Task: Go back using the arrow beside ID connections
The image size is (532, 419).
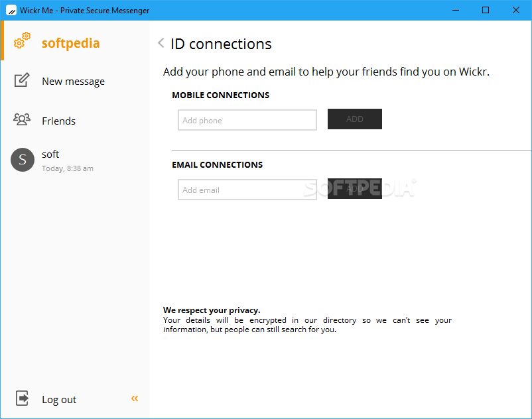Action: 161,43
